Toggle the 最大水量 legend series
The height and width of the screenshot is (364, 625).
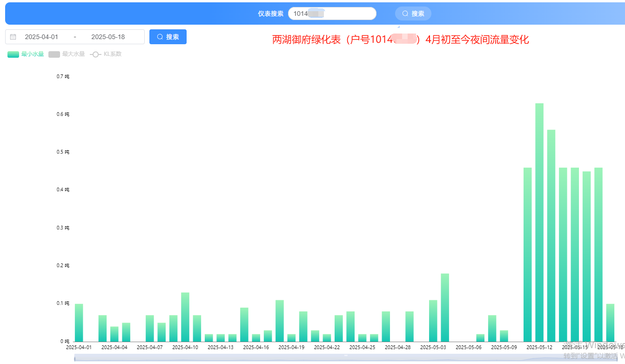click(x=67, y=54)
